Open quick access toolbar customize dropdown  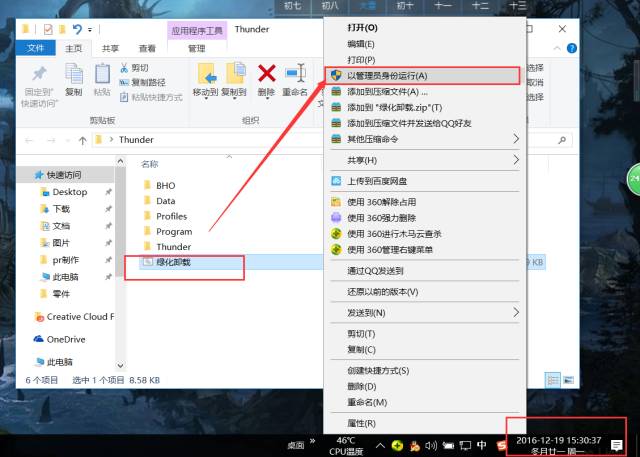[90, 29]
